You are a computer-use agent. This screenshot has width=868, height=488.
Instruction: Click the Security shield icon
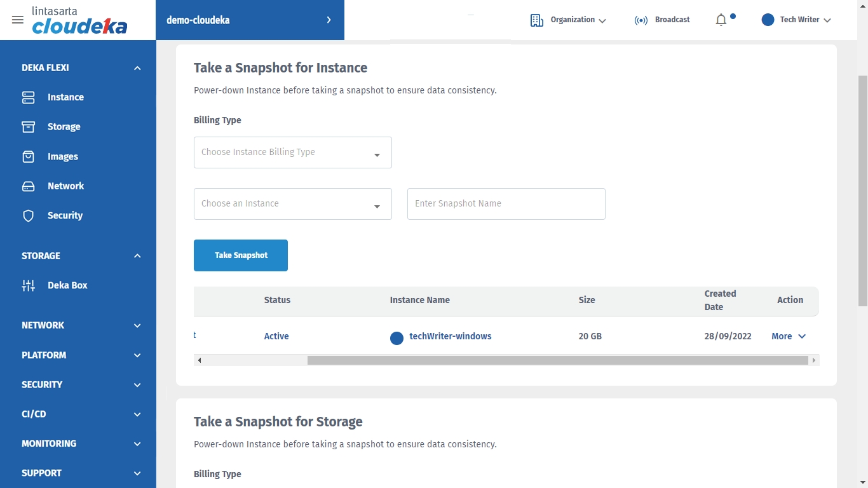(29, 216)
